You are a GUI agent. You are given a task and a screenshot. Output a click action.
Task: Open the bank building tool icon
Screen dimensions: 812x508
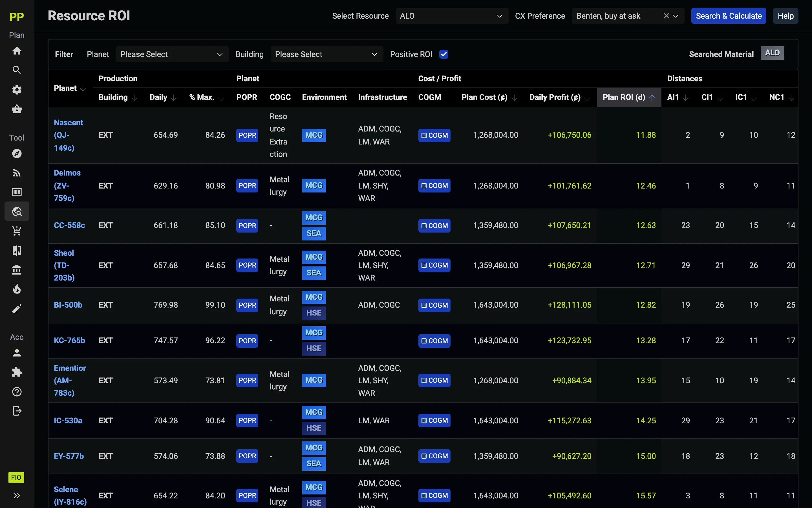pos(17,270)
